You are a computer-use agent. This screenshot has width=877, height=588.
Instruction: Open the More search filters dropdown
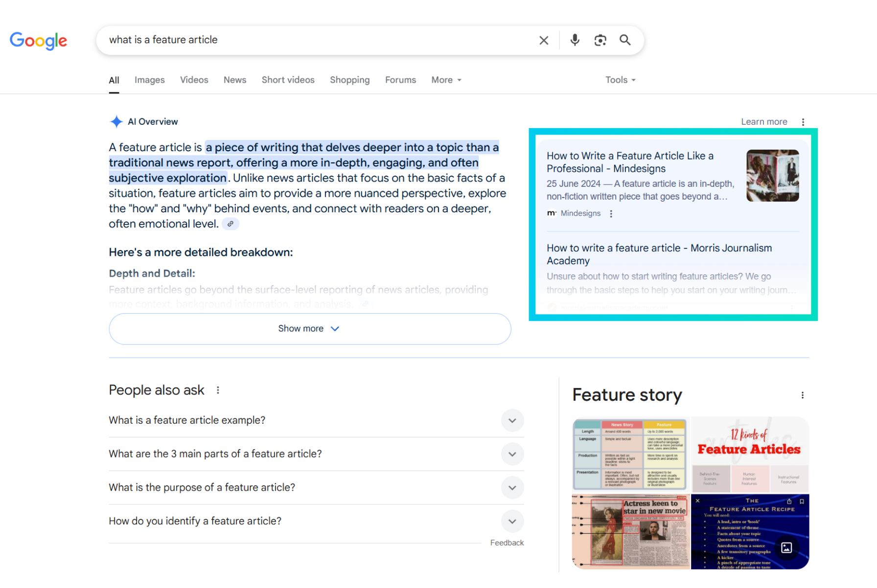[446, 80]
